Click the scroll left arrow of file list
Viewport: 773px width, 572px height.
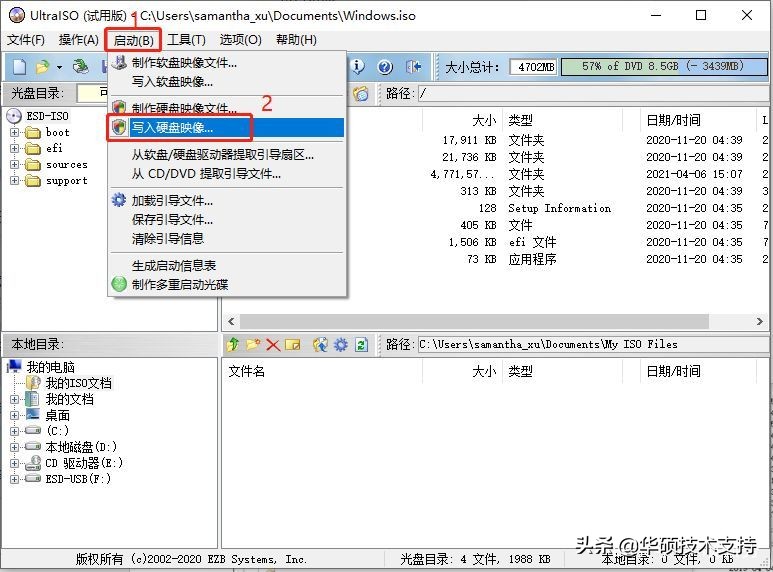coord(231,322)
